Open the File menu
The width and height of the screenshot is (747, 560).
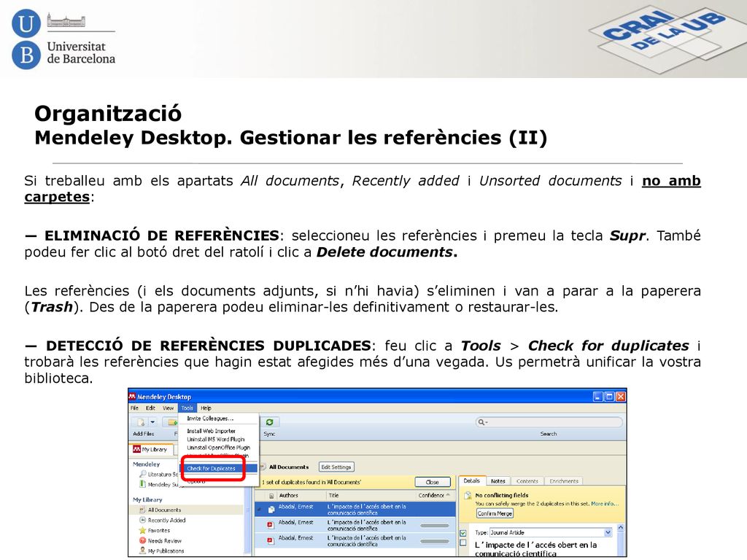point(135,408)
